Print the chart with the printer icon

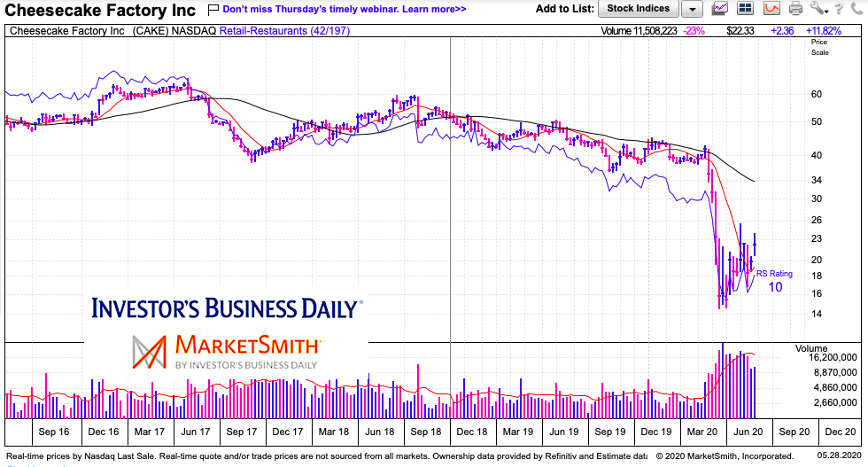click(x=795, y=8)
